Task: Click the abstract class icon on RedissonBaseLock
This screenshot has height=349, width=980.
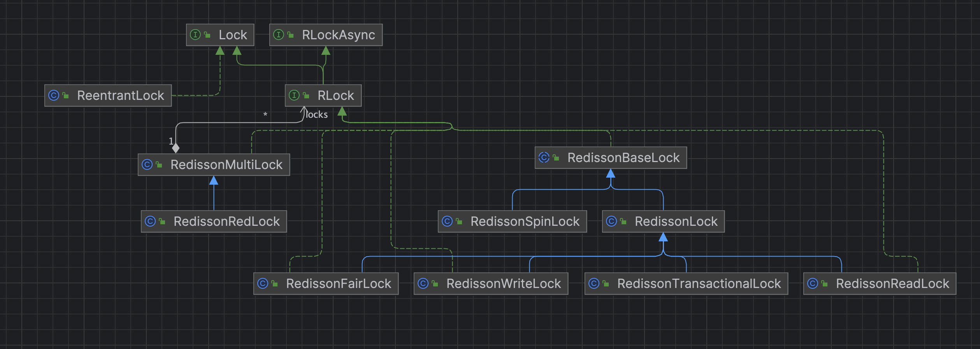Action: point(544,158)
